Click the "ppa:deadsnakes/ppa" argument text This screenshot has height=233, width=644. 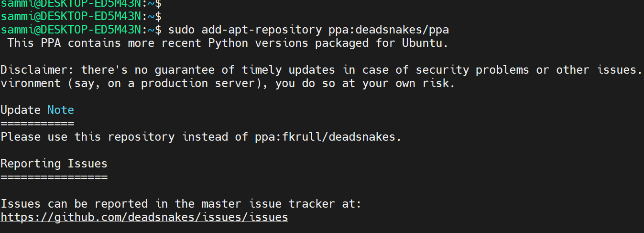389,30
